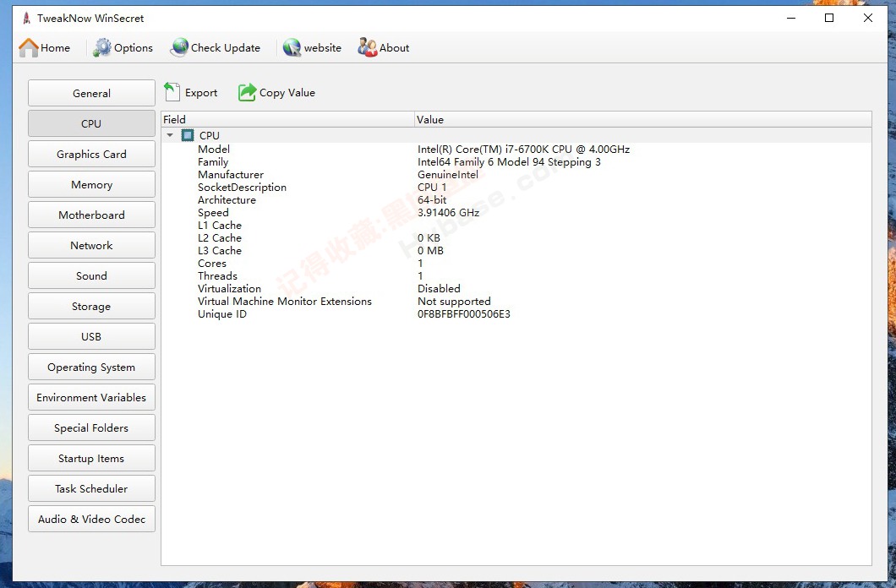Open Options via the gear icon
Screen dimensions: 896x588
[x=102, y=48]
